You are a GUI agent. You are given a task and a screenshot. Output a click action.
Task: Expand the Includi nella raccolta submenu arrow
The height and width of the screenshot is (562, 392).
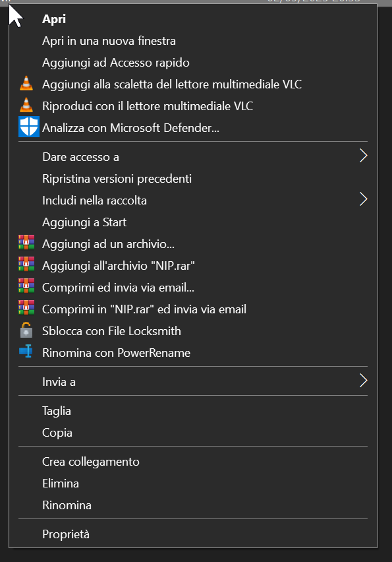coord(364,199)
